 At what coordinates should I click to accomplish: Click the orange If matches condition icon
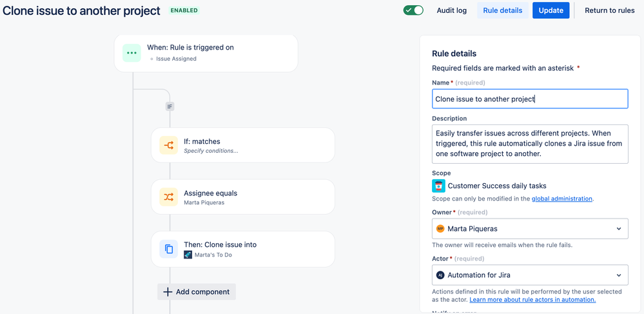pos(168,145)
